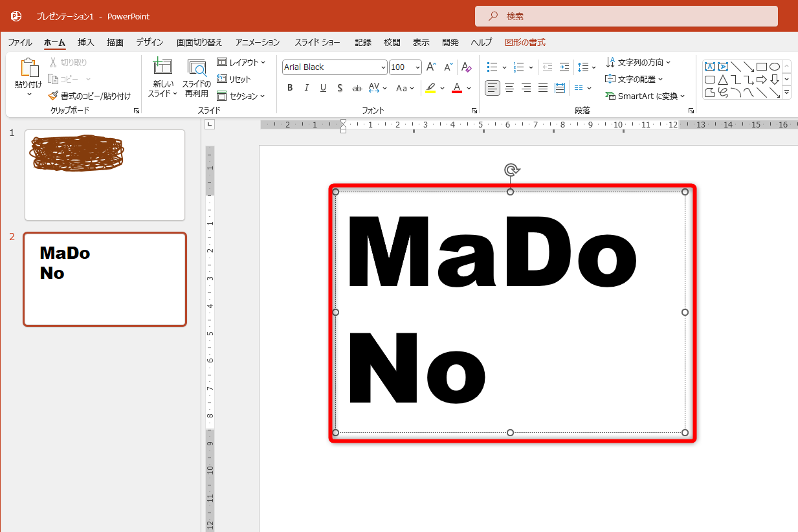Open the Shape Format (図形の書式) tab
798x532 pixels.
tap(525, 42)
